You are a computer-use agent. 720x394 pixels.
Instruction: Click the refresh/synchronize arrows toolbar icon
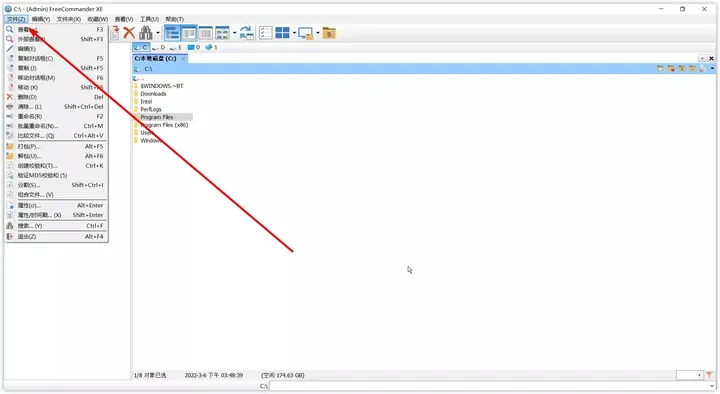(247, 33)
